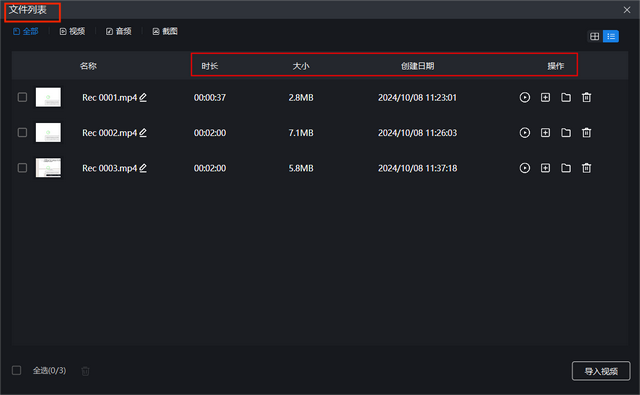Switch to the 视频 tab
640x395 pixels.
72,31
